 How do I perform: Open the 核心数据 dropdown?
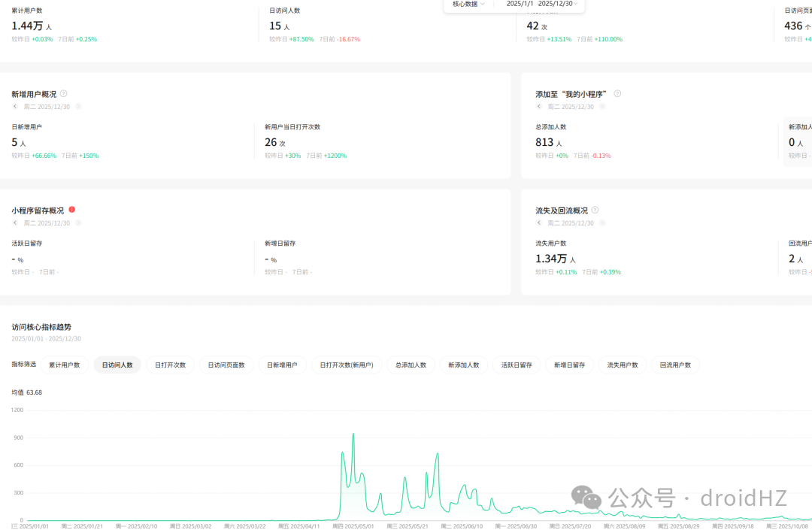(468, 5)
